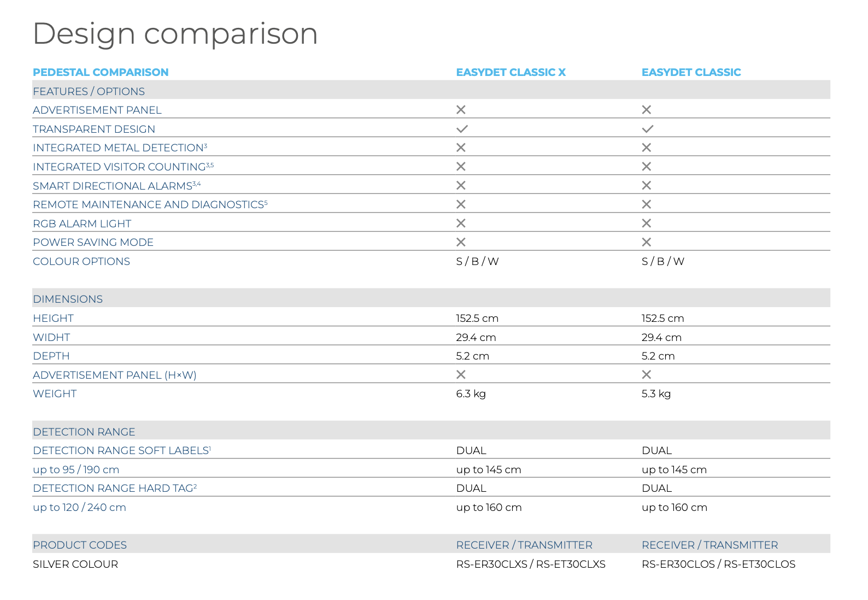Click Power Saving Mode cross under Easydet Classic
Viewport: 868px width, 600px height.
(646, 242)
